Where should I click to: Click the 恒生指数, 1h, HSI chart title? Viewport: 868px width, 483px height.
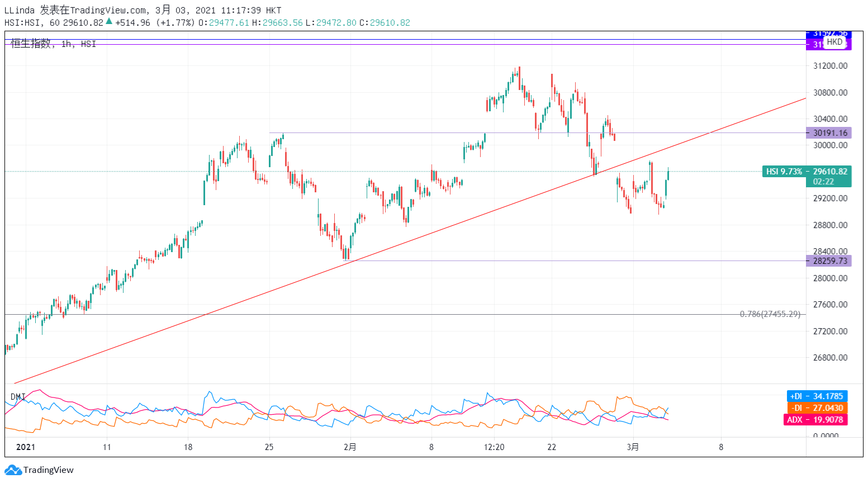point(54,44)
